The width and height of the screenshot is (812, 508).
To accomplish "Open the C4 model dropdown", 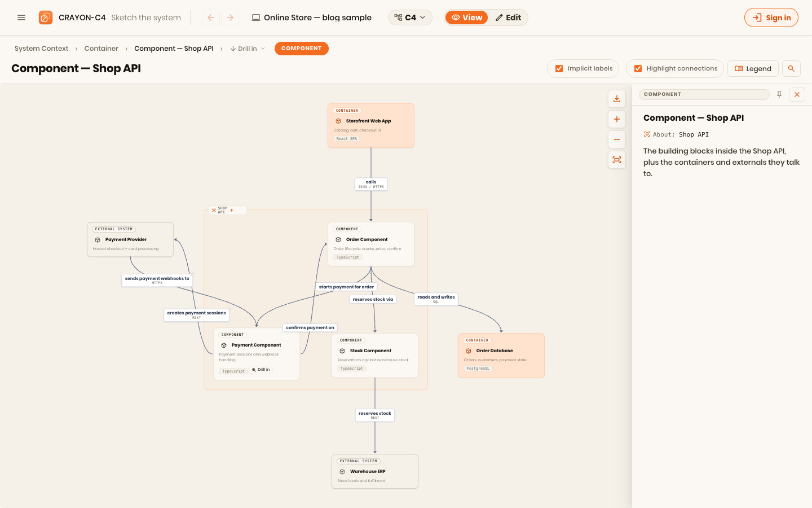I will click(411, 17).
